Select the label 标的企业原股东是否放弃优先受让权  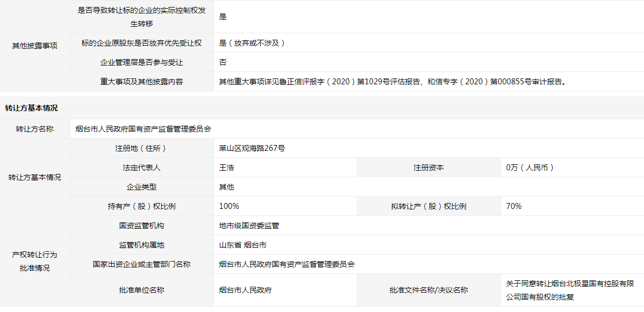click(142, 43)
